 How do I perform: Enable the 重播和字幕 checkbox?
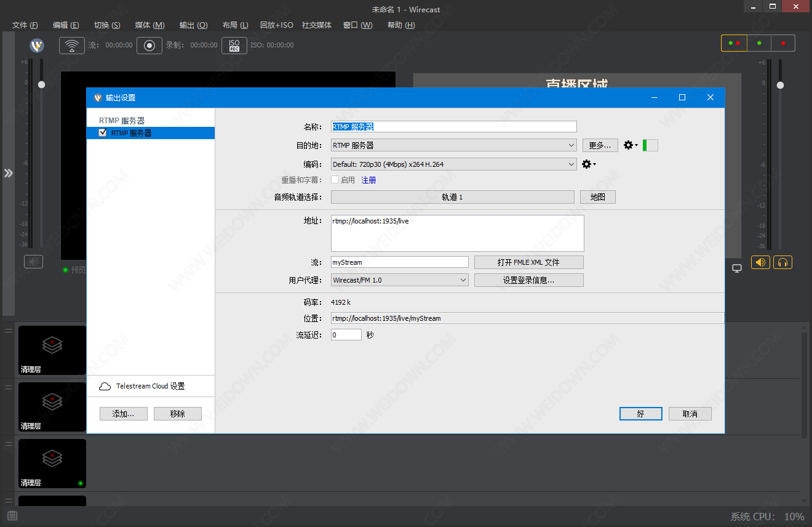click(x=335, y=180)
